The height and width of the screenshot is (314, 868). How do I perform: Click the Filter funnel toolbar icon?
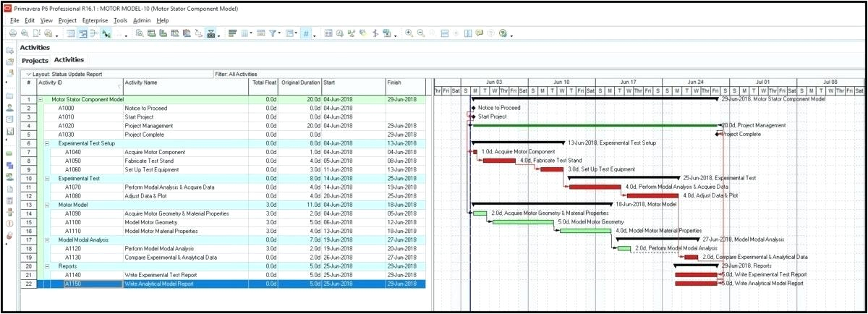(x=273, y=33)
